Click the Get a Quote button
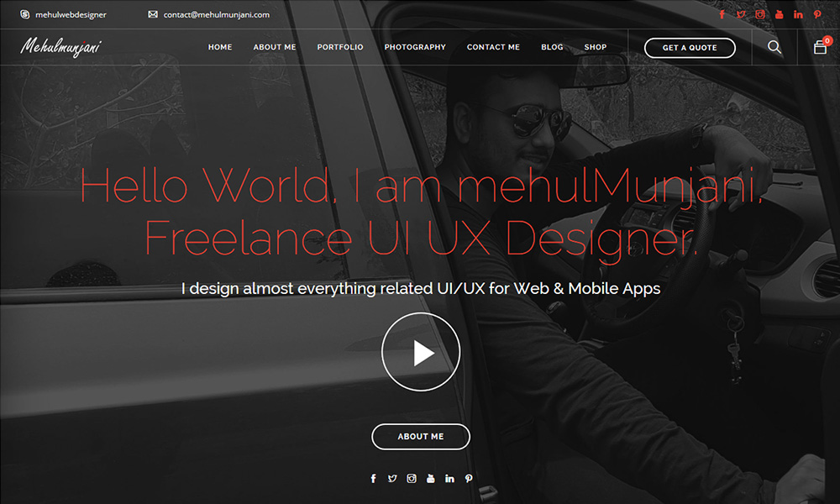The image size is (840, 504). 690,48
